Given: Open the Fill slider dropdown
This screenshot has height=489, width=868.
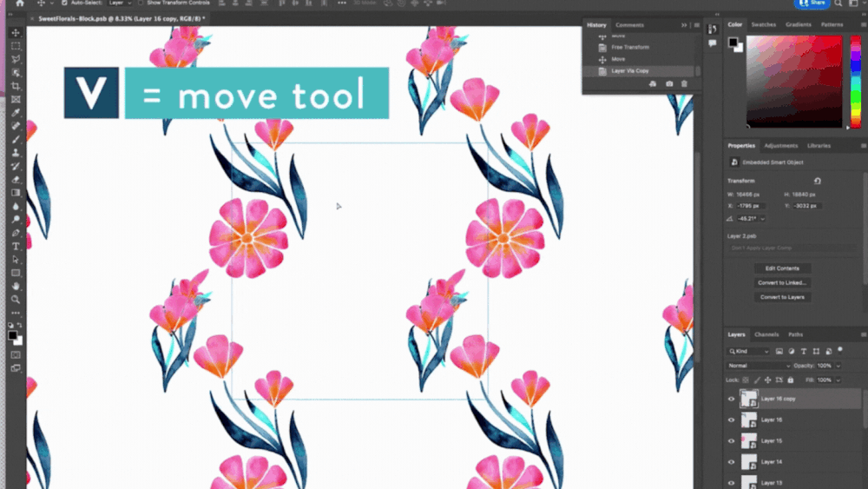Looking at the screenshot, I should (838, 380).
